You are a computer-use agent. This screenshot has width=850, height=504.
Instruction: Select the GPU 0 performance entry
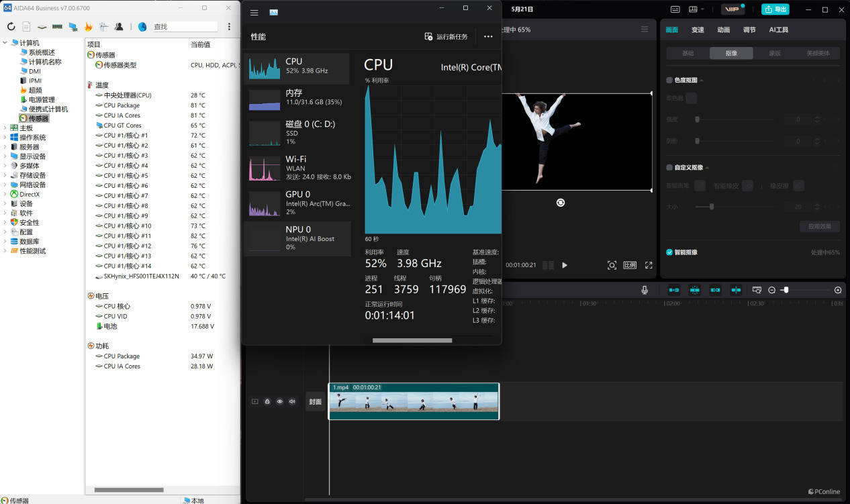(297, 203)
